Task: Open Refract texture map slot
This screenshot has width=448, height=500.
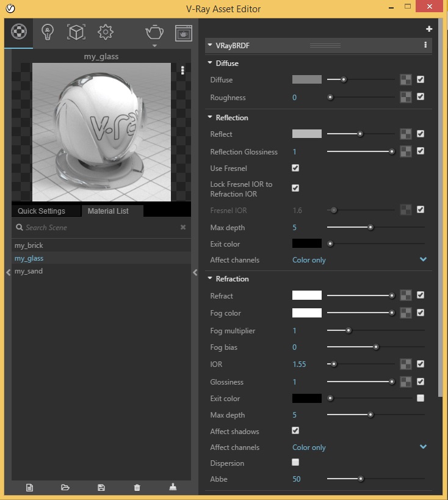Action: tap(406, 295)
